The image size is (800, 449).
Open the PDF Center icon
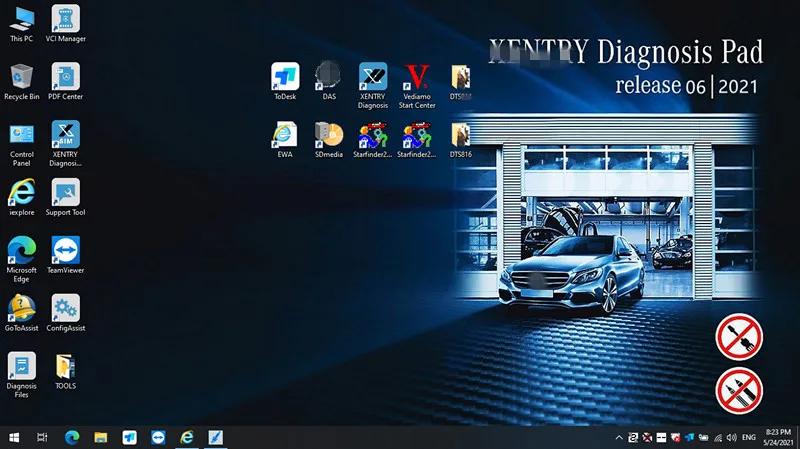pyautogui.click(x=65, y=81)
